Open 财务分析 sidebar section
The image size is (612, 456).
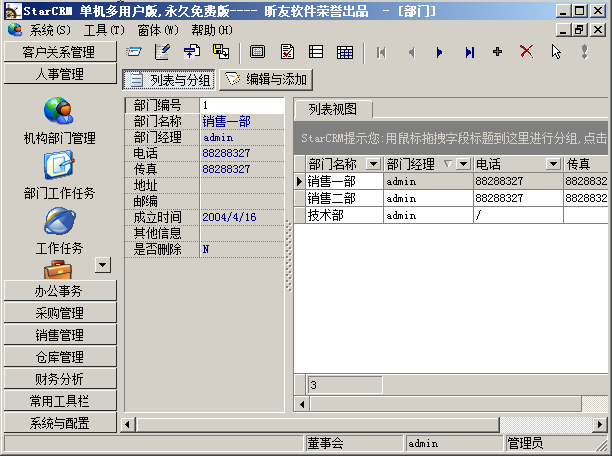pyautogui.click(x=60, y=379)
